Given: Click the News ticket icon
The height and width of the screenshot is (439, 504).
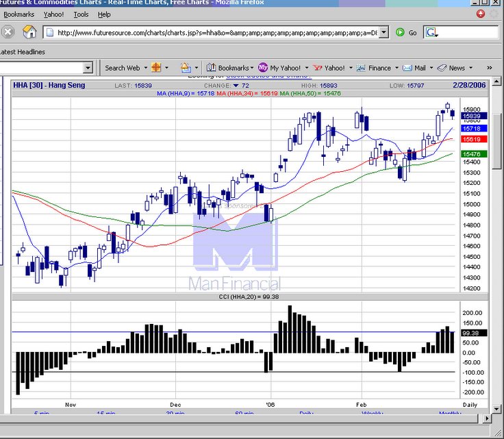Looking at the screenshot, I should [442, 68].
